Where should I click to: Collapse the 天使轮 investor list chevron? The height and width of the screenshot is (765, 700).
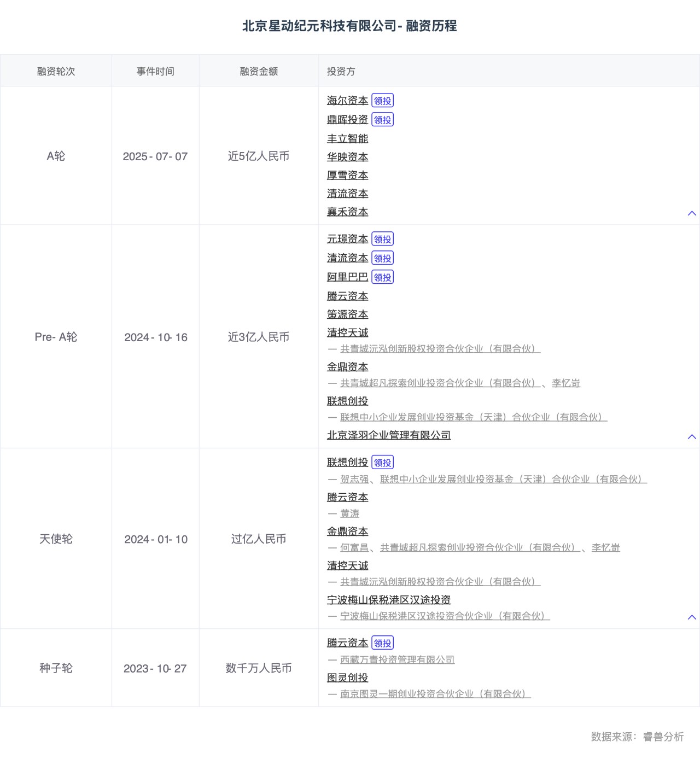coord(692,617)
